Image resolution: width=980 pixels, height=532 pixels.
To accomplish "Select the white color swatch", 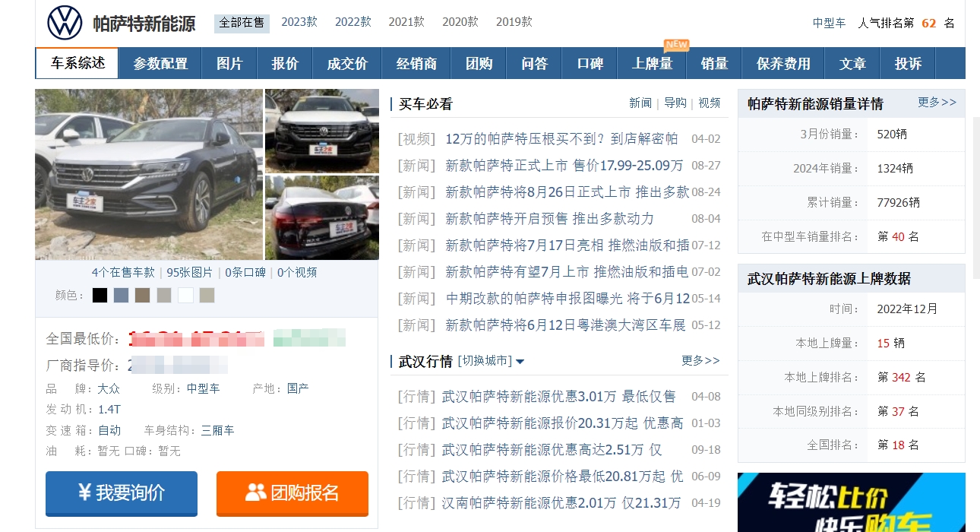I will point(185,296).
